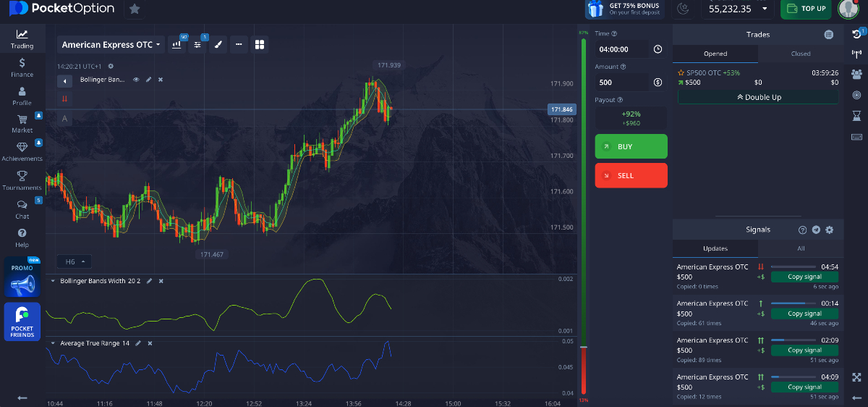
Task: Remove the Bollinger Bands indicator from chart
Action: click(x=161, y=80)
